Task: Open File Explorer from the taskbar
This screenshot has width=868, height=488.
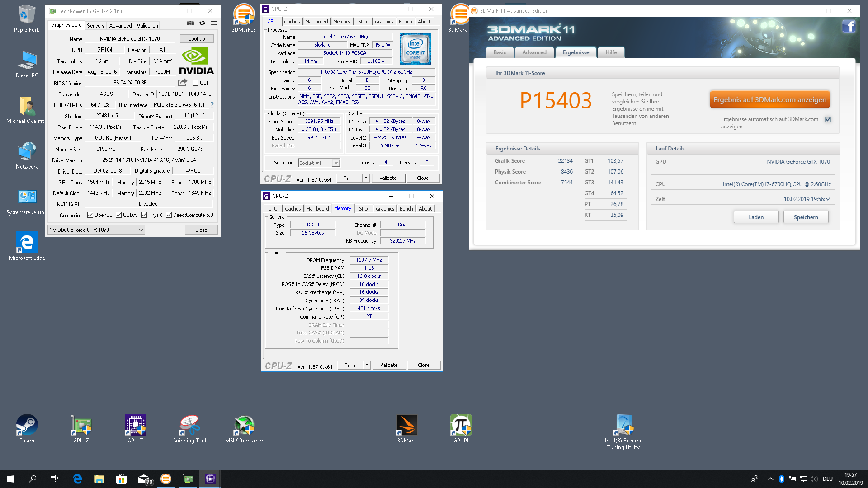Action: pos(99,479)
